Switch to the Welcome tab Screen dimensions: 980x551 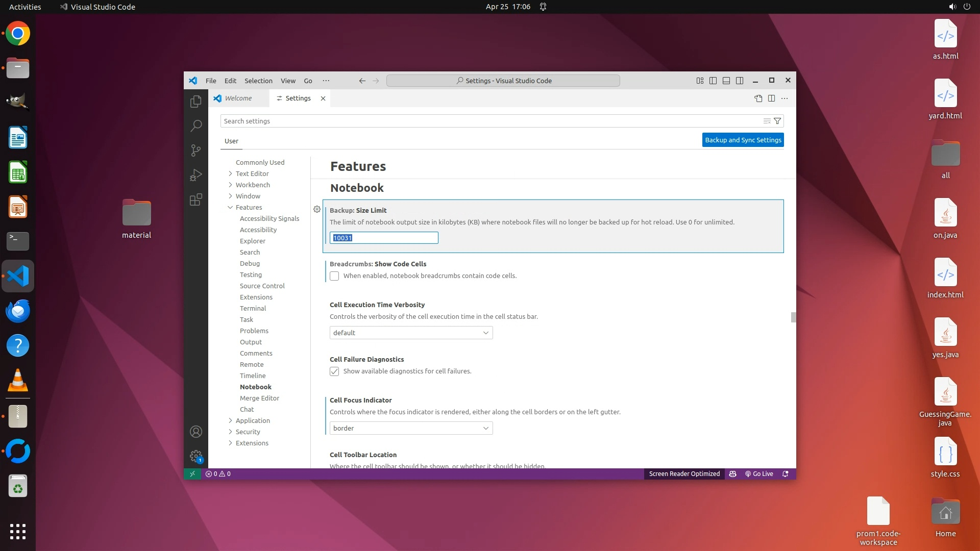(238, 98)
